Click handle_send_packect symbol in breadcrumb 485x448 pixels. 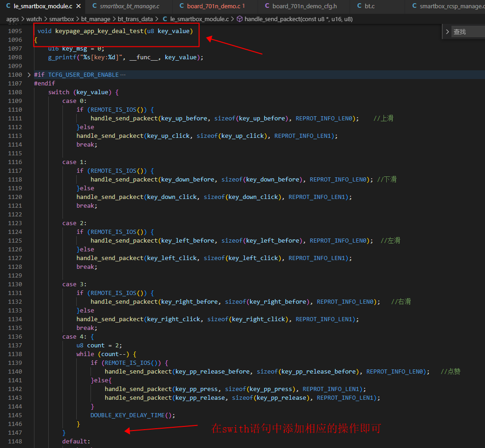click(x=299, y=19)
